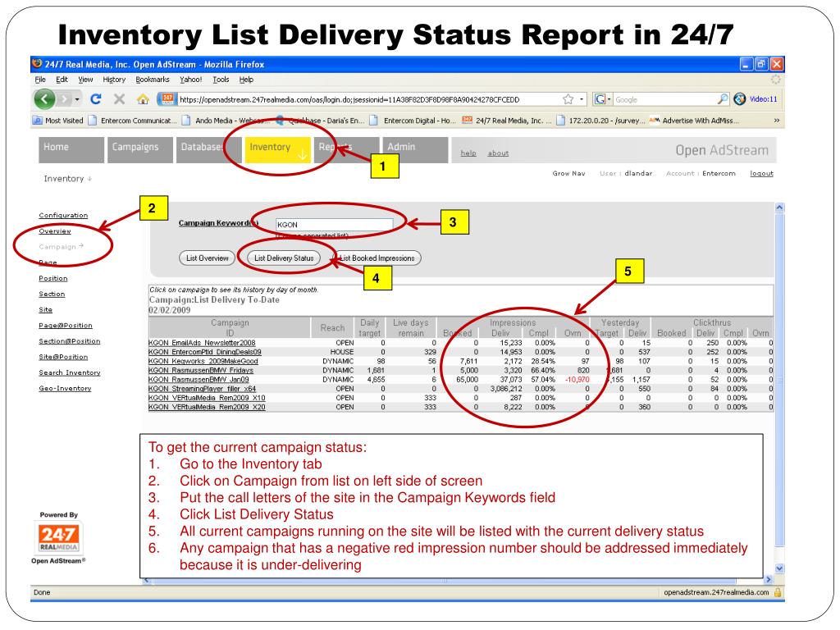Go to the home page icon

pos(143,99)
